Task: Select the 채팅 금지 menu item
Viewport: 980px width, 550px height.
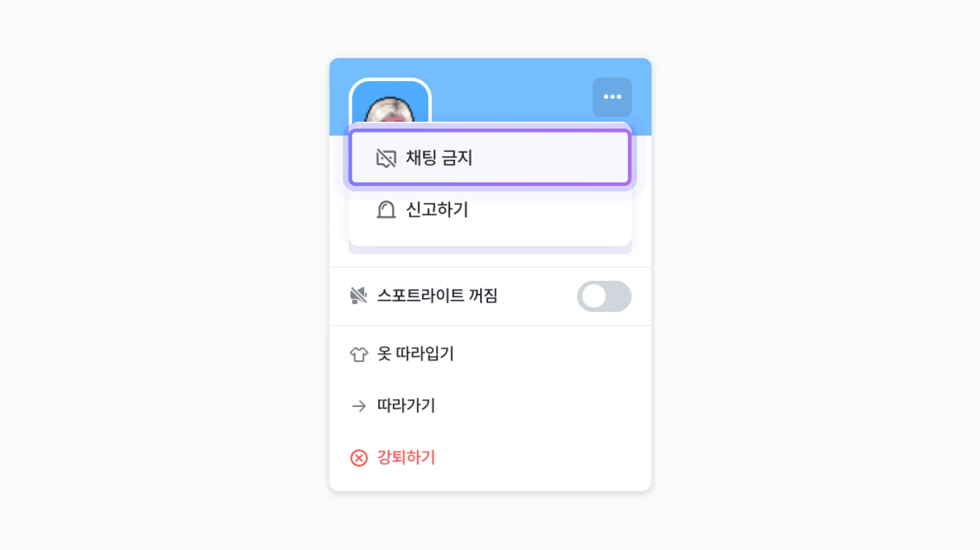Action: pyautogui.click(x=439, y=158)
